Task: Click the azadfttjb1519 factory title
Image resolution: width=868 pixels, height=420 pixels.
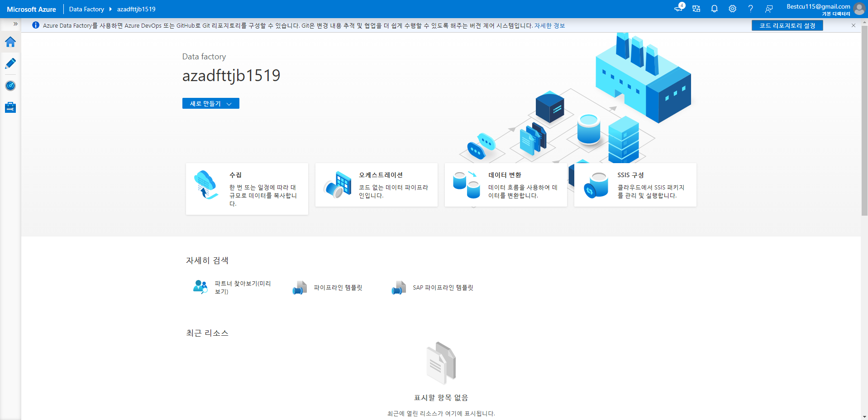Action: click(x=231, y=76)
